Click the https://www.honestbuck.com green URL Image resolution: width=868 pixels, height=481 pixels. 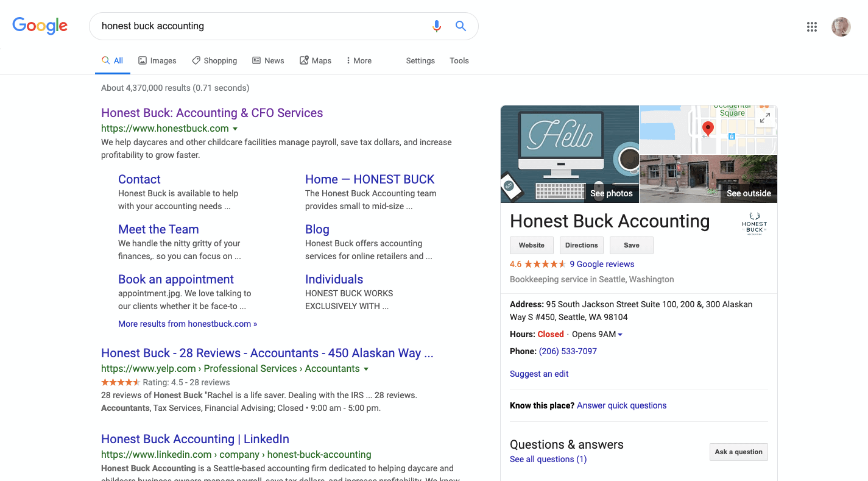pos(165,129)
